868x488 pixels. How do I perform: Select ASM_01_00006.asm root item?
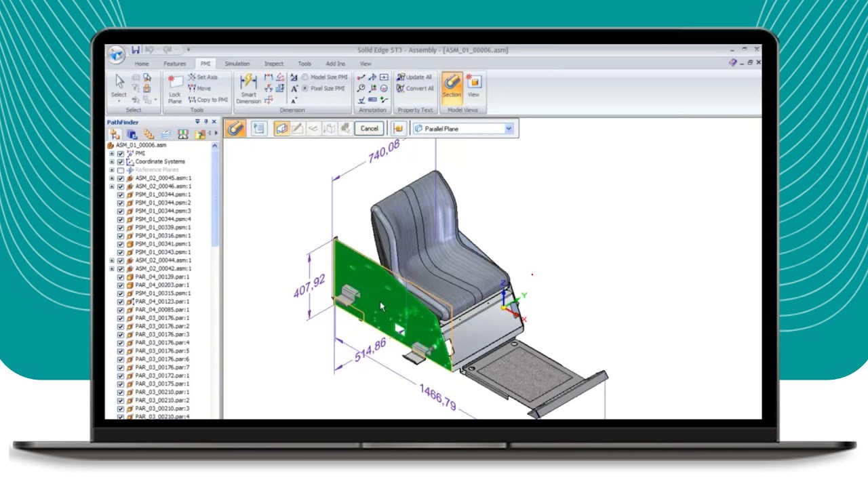141,145
